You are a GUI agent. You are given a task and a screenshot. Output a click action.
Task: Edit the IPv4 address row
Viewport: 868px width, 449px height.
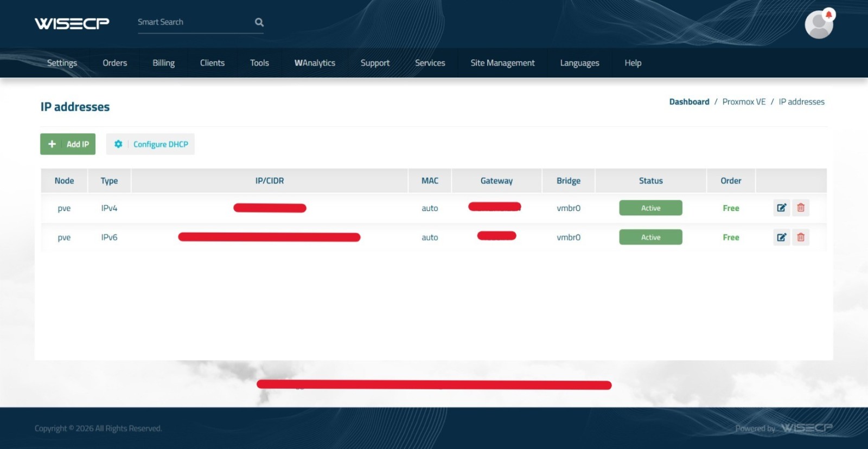coord(781,208)
